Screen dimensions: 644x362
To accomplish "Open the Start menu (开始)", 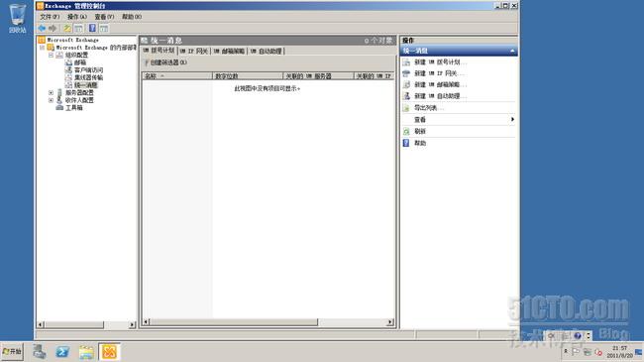I will [12, 352].
